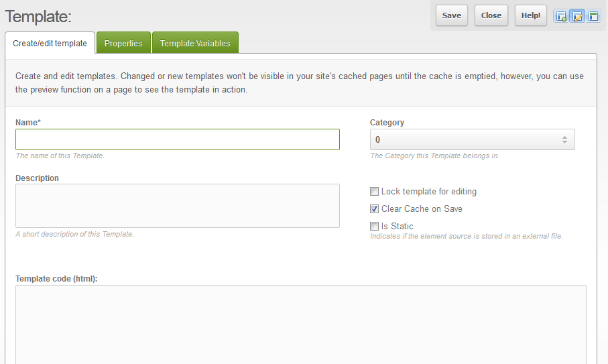Click the Close button
Image resolution: width=608 pixels, height=364 pixels.
pos(491,15)
